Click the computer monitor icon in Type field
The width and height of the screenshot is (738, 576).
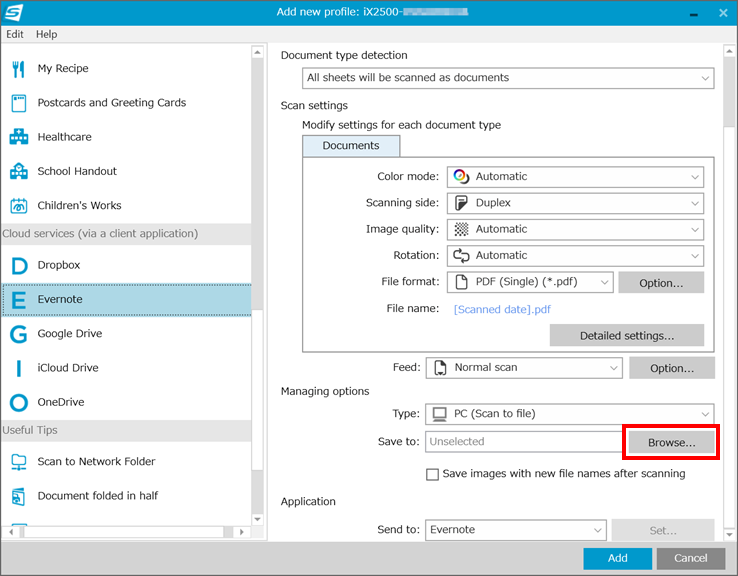[x=440, y=414]
